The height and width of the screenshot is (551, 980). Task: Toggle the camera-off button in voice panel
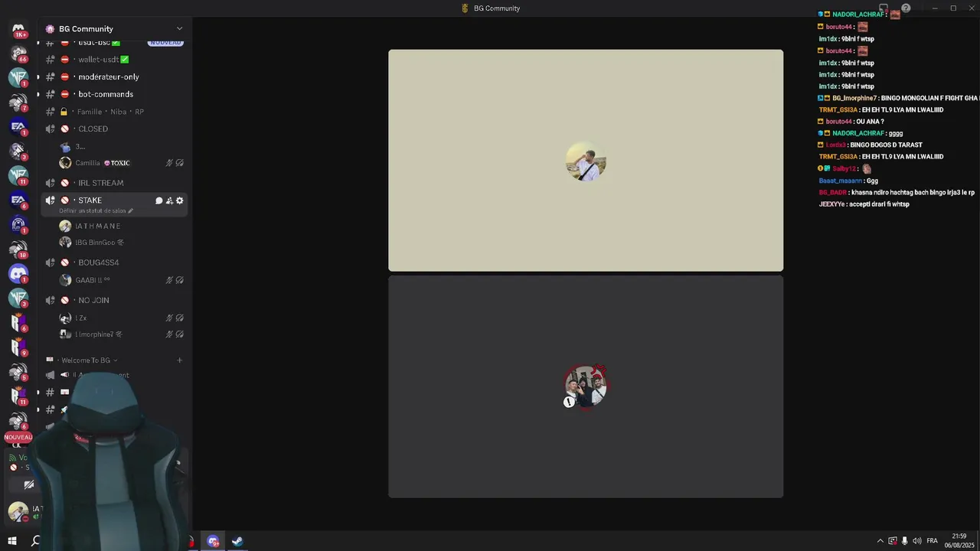(29, 484)
